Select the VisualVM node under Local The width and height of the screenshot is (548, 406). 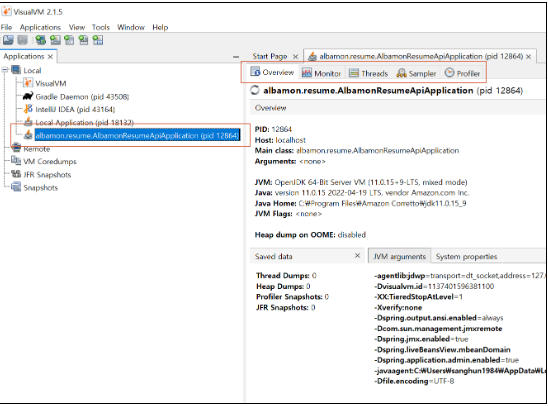pyautogui.click(x=51, y=84)
